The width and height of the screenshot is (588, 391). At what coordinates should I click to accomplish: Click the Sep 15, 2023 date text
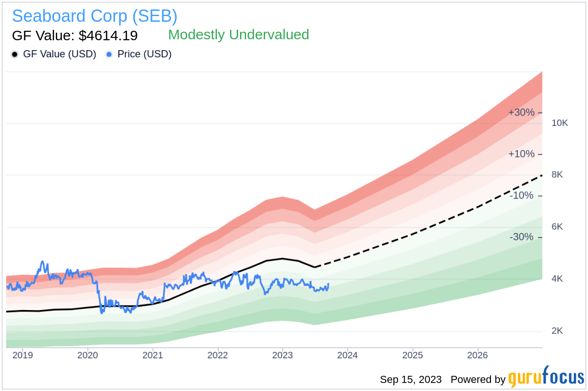tap(411, 380)
